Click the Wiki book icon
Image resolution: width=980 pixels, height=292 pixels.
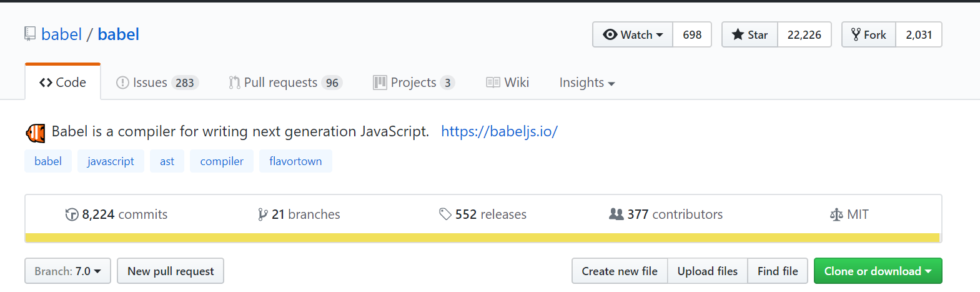(x=493, y=83)
